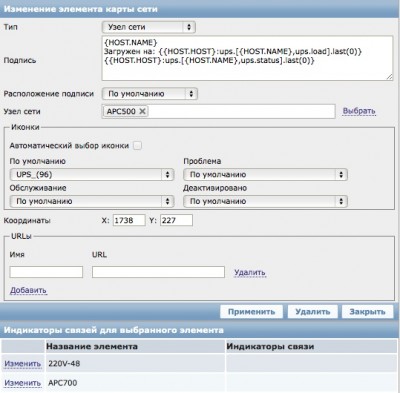Open the Деактивировано icon dropdown
Image resolution: width=400 pixels, height=393 pixels.
click(x=265, y=201)
